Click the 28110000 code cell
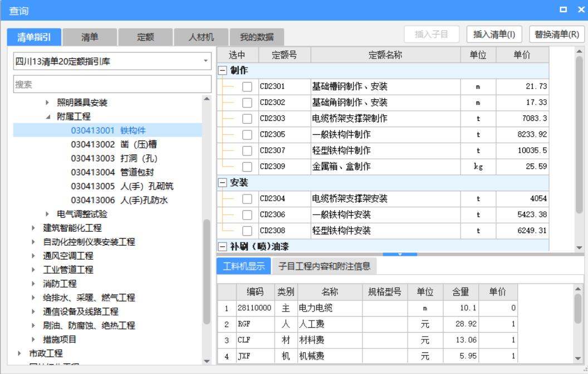 click(x=255, y=308)
